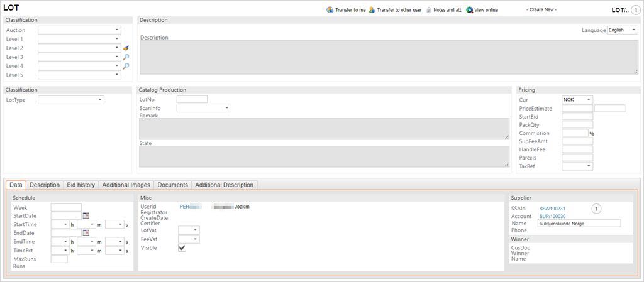Click the Create New button

click(x=541, y=10)
